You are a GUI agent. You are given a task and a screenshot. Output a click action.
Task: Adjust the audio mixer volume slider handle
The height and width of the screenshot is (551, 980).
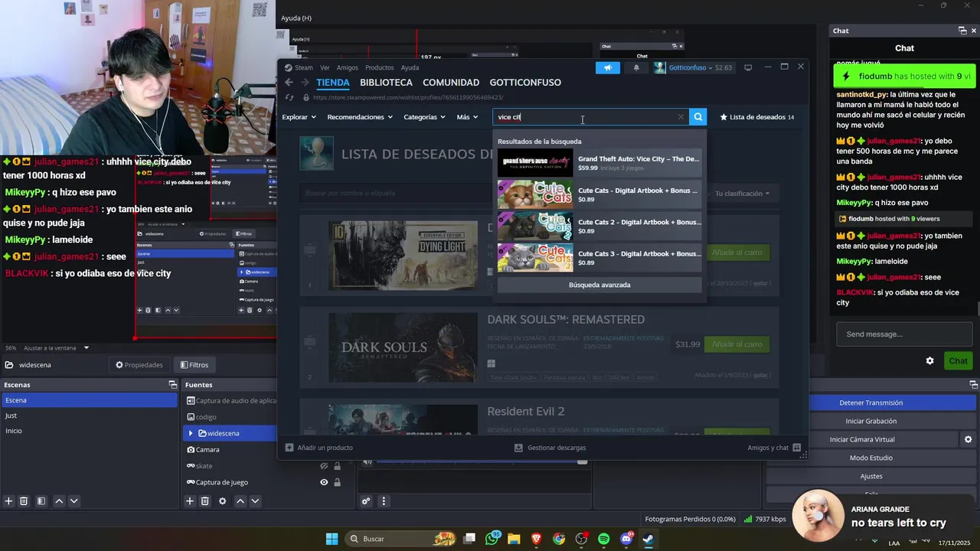(582, 461)
